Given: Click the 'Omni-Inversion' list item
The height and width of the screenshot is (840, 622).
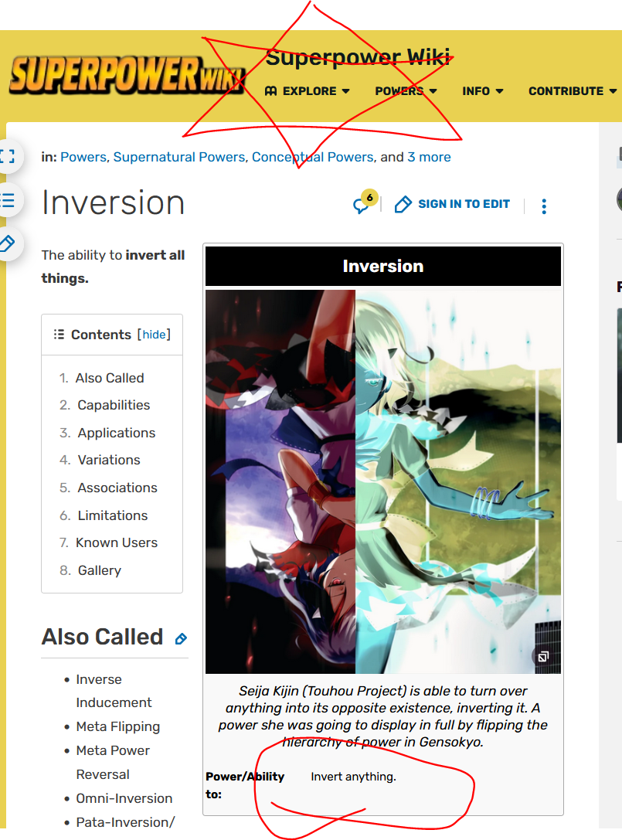Looking at the screenshot, I should coord(124,798).
